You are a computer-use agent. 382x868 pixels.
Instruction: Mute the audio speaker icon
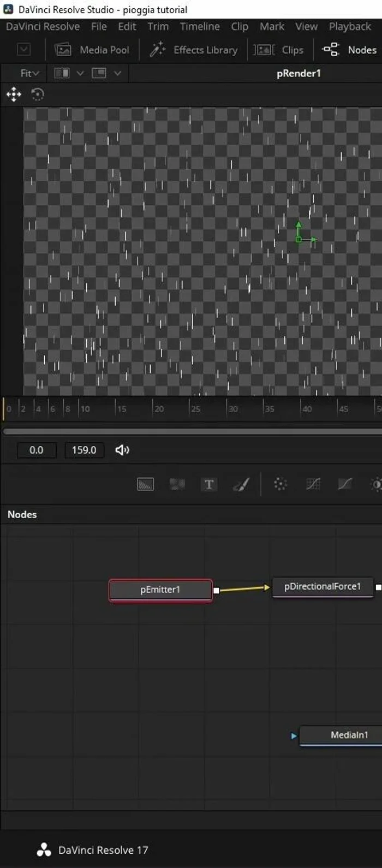pyautogui.click(x=122, y=450)
